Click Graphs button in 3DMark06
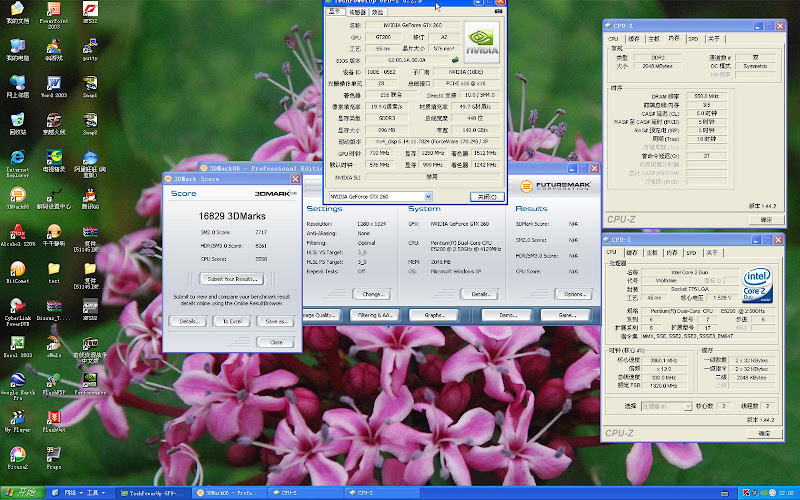This screenshot has height=500, width=800. pos(434,315)
